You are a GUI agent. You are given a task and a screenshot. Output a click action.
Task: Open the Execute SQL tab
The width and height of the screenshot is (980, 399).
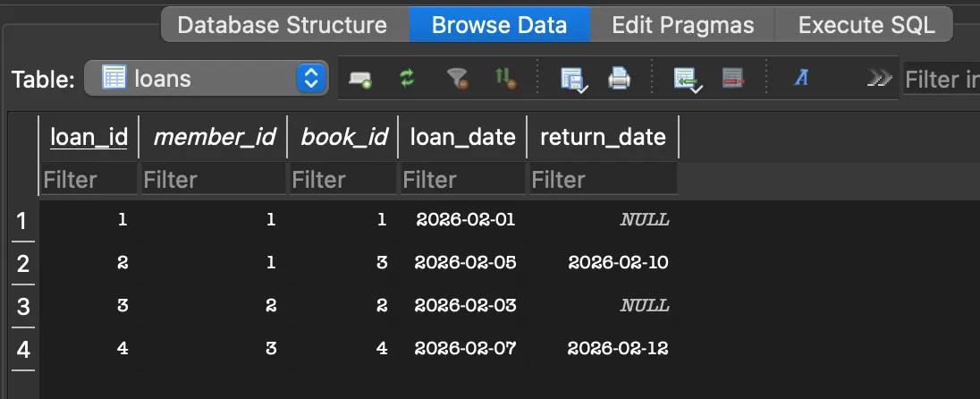[x=866, y=25]
